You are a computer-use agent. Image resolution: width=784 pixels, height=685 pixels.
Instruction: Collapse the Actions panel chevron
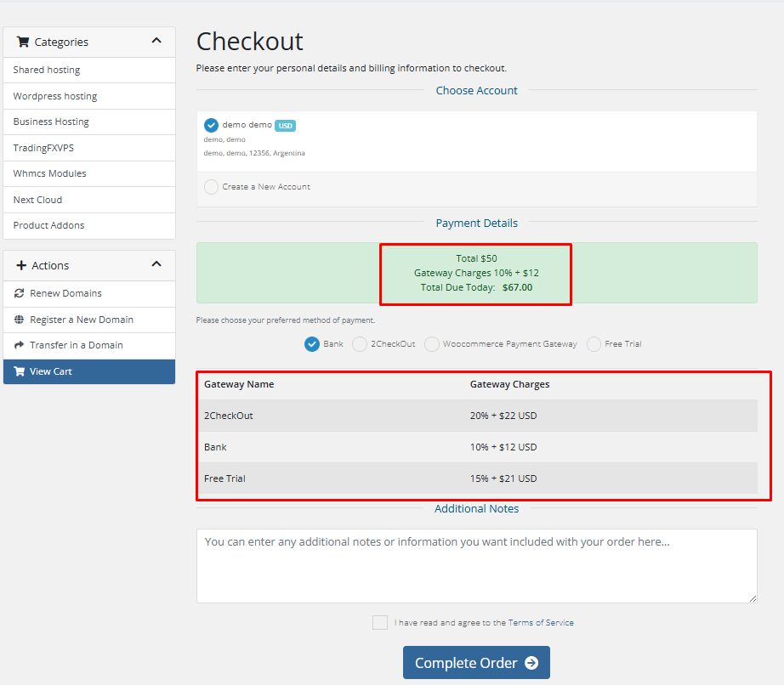pyautogui.click(x=156, y=264)
